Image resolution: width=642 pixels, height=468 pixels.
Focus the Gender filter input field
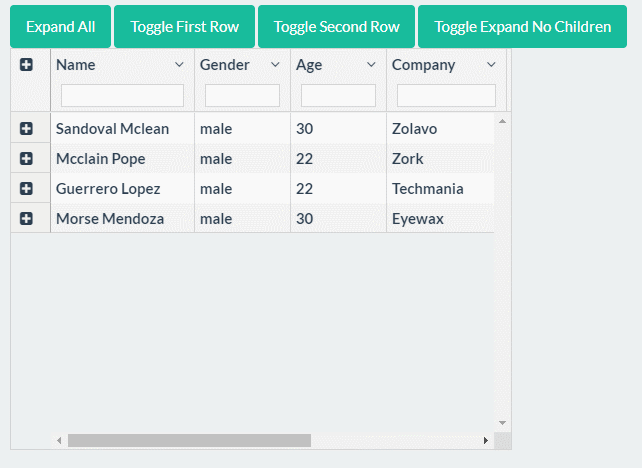click(242, 96)
